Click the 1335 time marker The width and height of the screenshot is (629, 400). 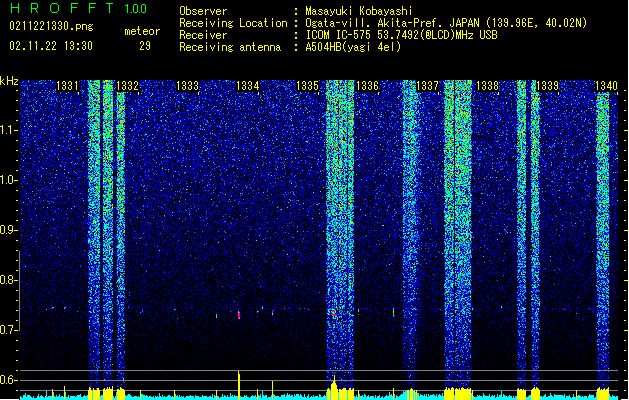307,85
